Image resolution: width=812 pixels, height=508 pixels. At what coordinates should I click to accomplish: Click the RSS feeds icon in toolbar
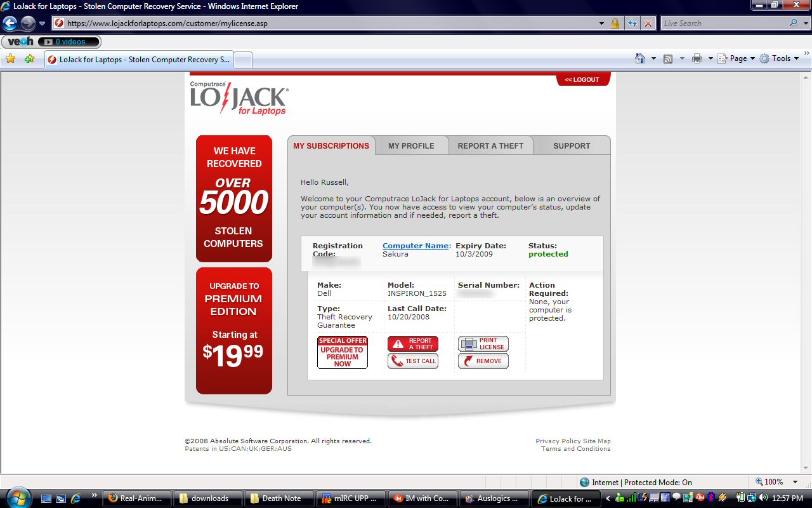tap(668, 58)
